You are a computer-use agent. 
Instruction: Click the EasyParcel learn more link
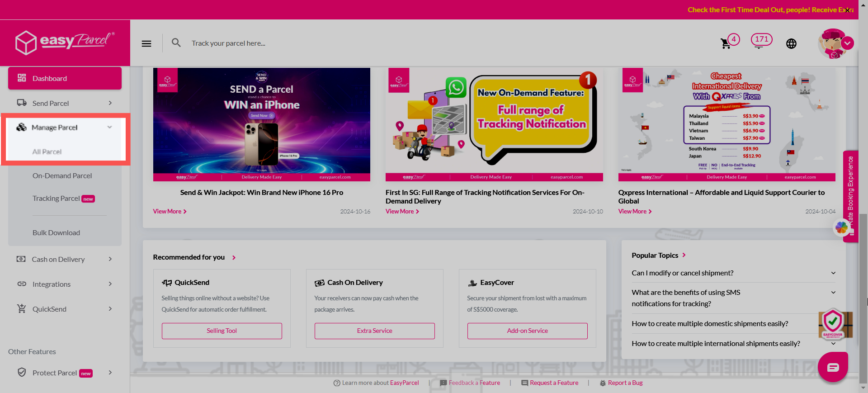point(404,383)
